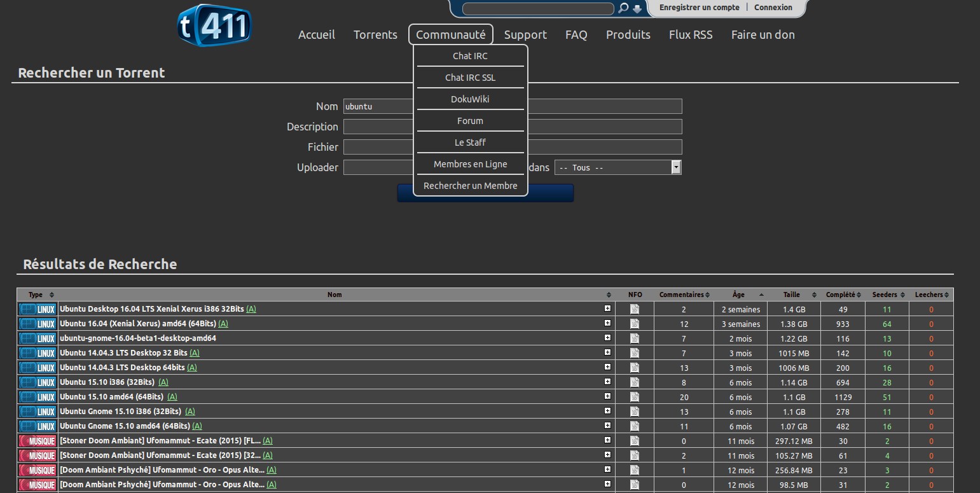The height and width of the screenshot is (493, 980).
Task: Open NFO icon for Ubuntu Gnome 15.10 amd64
Action: [634, 426]
